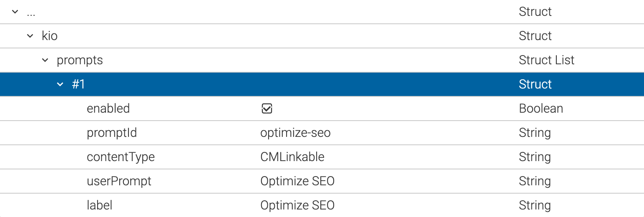644x217 pixels.
Task: Click the String type of promptId
Action: (x=535, y=133)
